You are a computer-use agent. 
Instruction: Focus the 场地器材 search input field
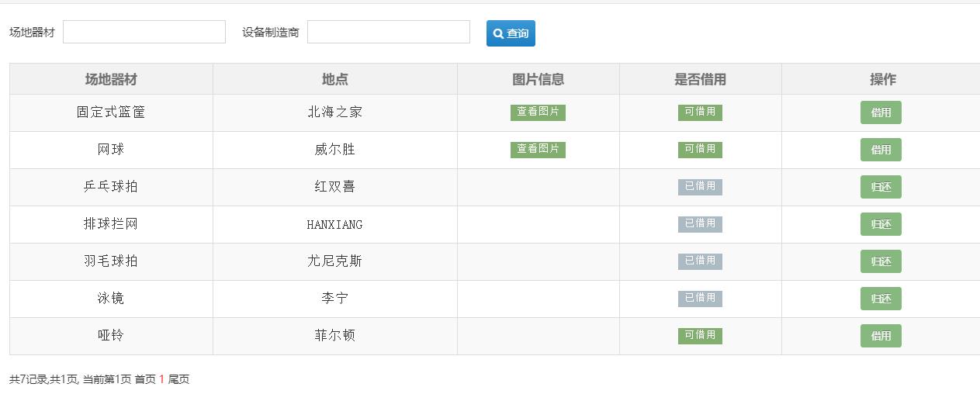[x=144, y=32]
